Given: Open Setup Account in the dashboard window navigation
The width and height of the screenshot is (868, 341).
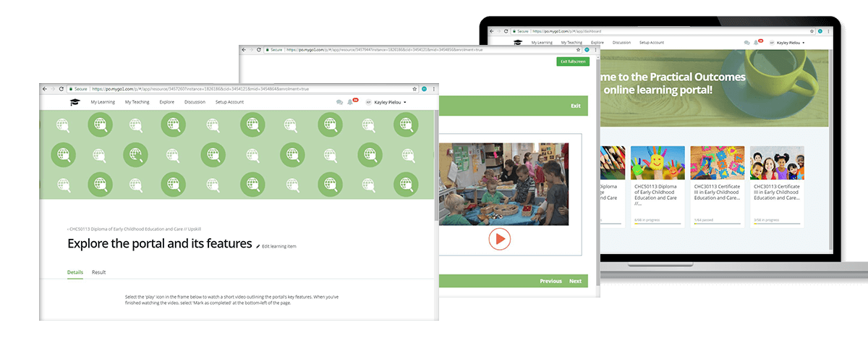Looking at the screenshot, I should (651, 43).
